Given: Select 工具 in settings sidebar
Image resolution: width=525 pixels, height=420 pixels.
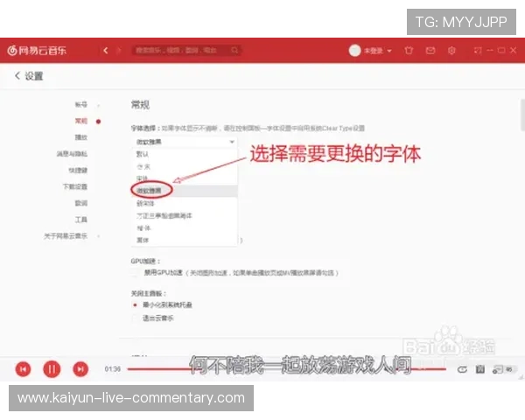Looking at the screenshot, I should pyautogui.click(x=81, y=220).
